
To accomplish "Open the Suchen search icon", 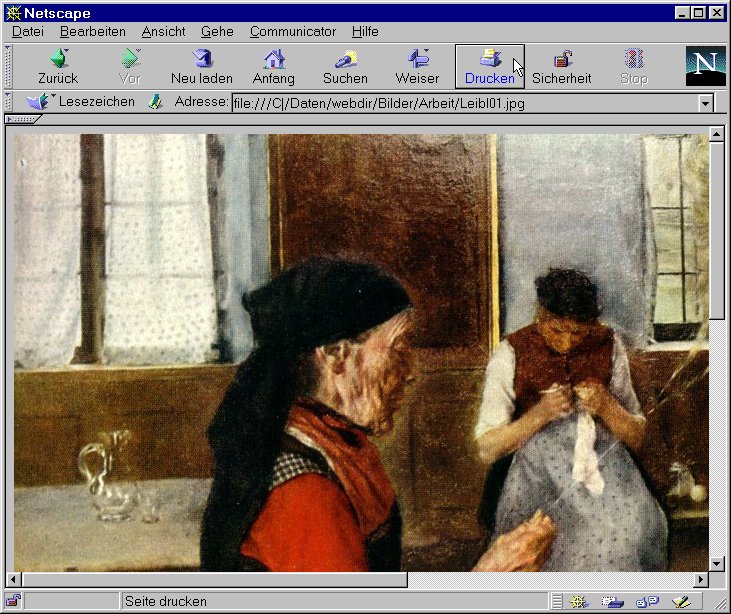I will click(x=345, y=60).
